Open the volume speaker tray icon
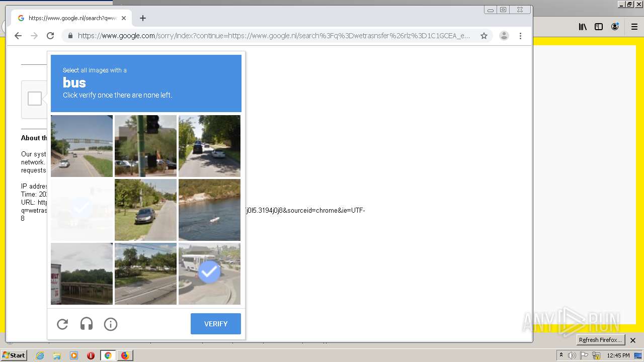 pos(572,355)
